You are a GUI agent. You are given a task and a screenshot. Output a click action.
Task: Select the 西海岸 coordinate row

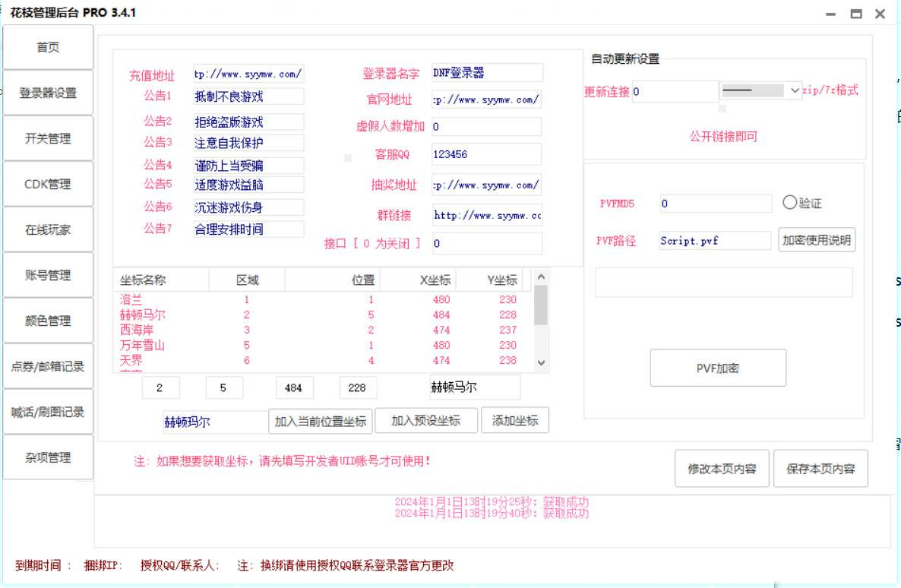(x=324, y=330)
